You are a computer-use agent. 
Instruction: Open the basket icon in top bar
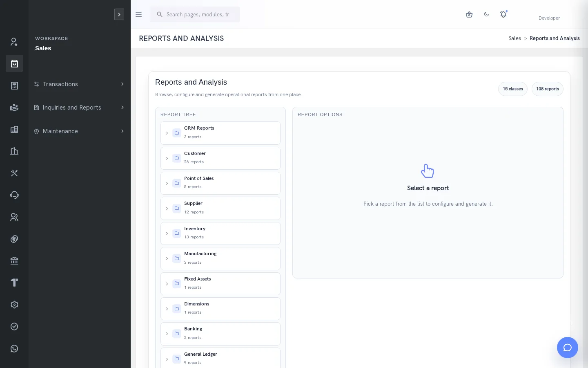pyautogui.click(x=469, y=14)
